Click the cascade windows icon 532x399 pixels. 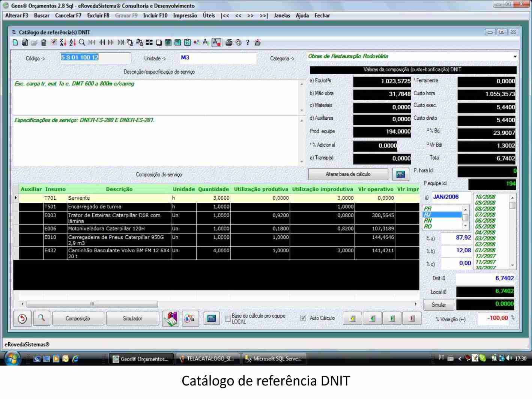click(x=130, y=42)
